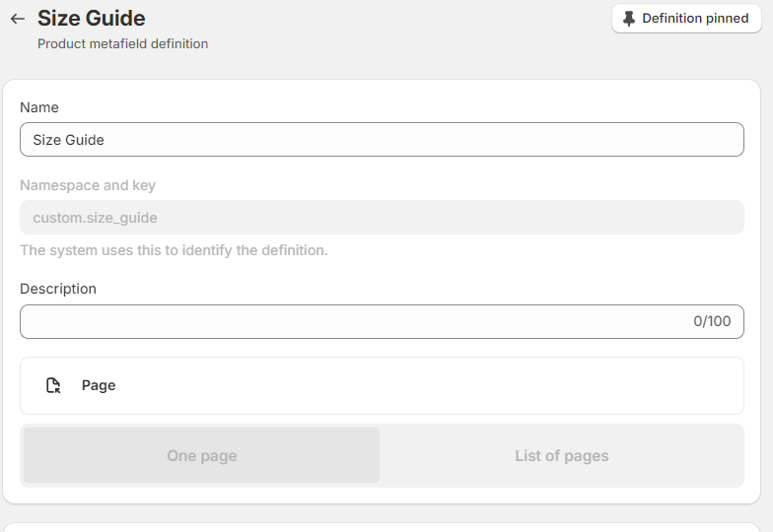Click the Namespace and key label

(88, 185)
